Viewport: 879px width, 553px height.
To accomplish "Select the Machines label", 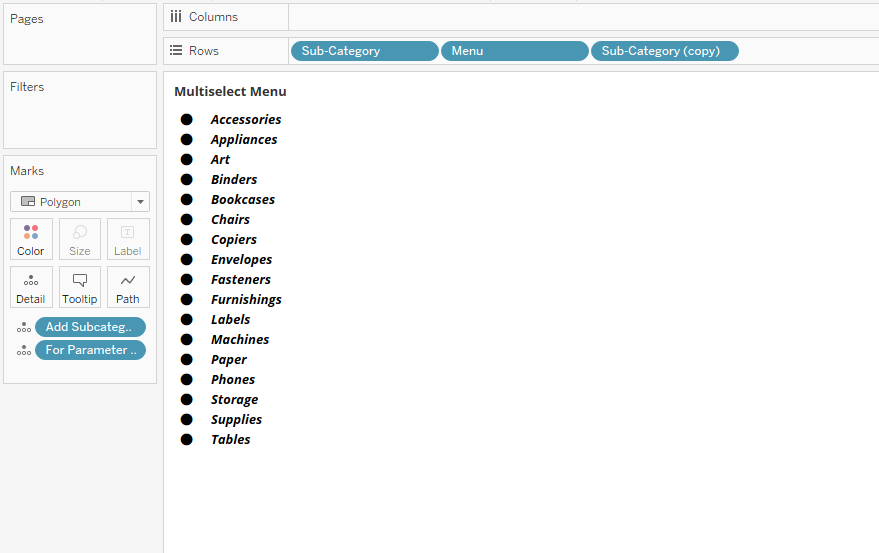I will 240,340.
